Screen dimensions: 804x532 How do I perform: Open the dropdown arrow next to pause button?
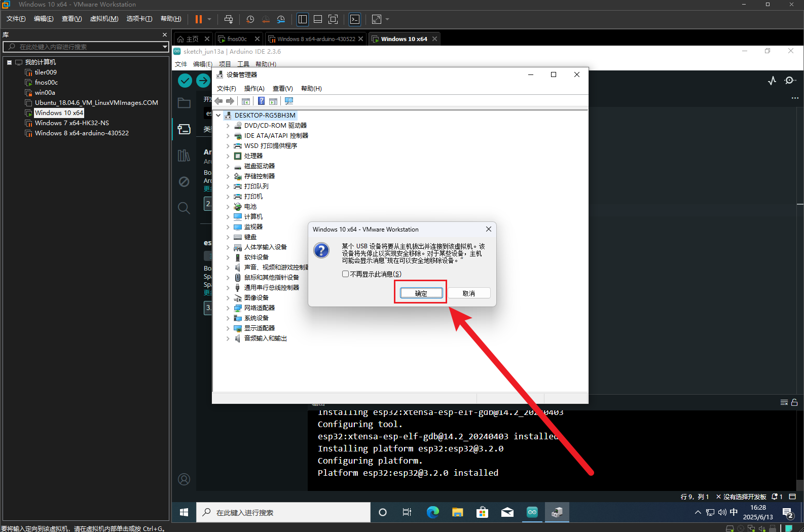209,19
